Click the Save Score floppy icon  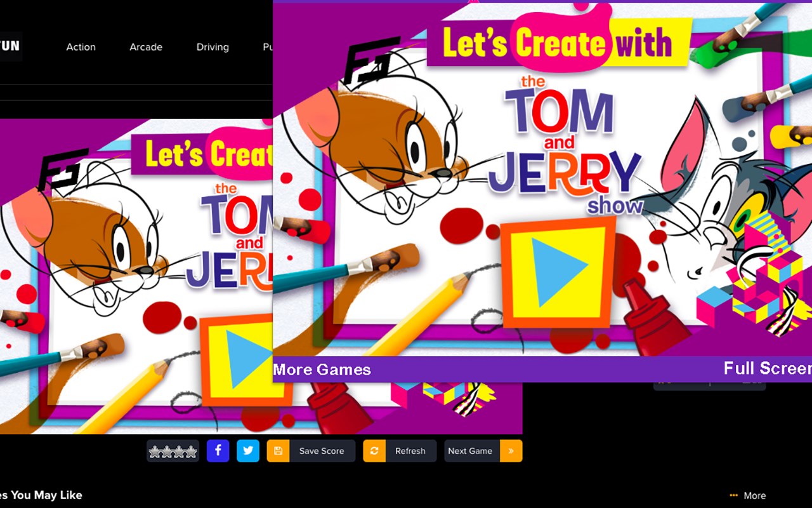pos(278,451)
